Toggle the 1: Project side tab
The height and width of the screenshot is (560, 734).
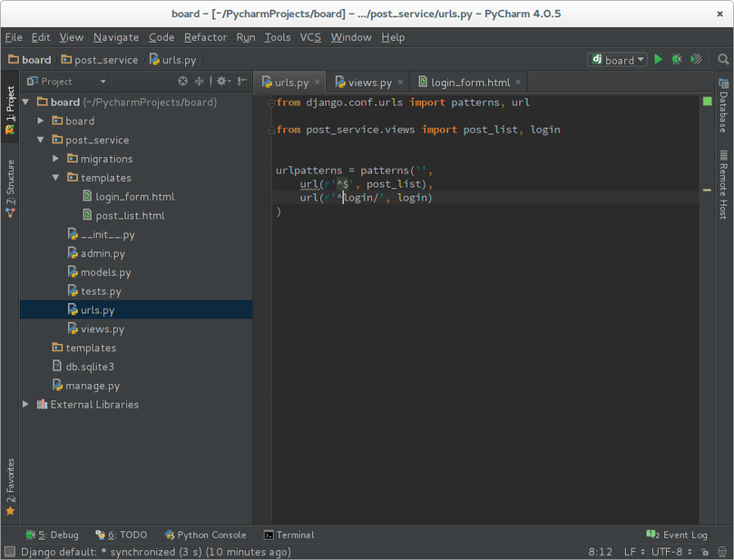coord(10,110)
